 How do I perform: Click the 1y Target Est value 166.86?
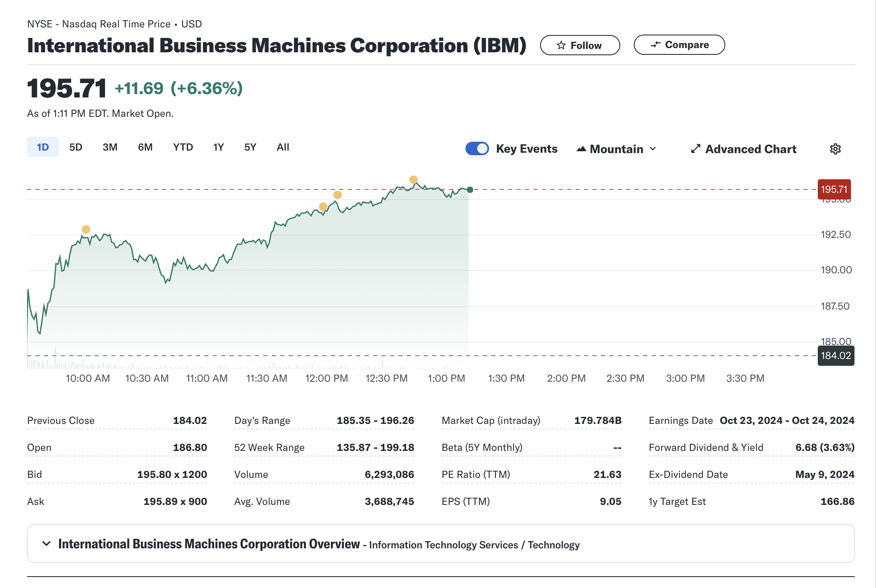pos(838,502)
